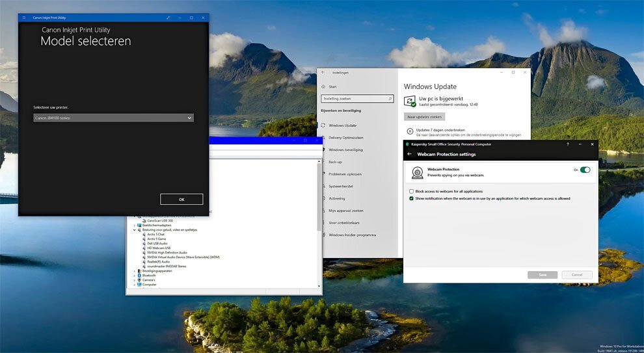644x353 pixels.
Task: Expand the Beeldschermadapters node
Action: (x=134, y=226)
